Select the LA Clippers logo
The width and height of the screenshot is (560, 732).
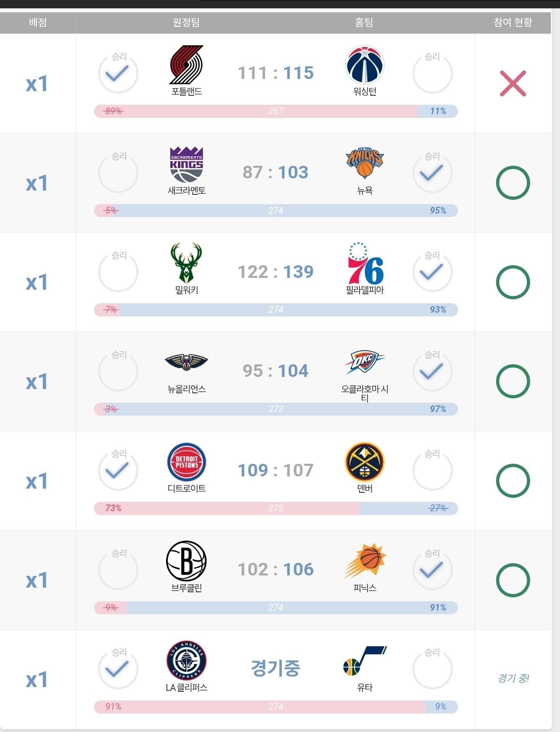click(187, 660)
